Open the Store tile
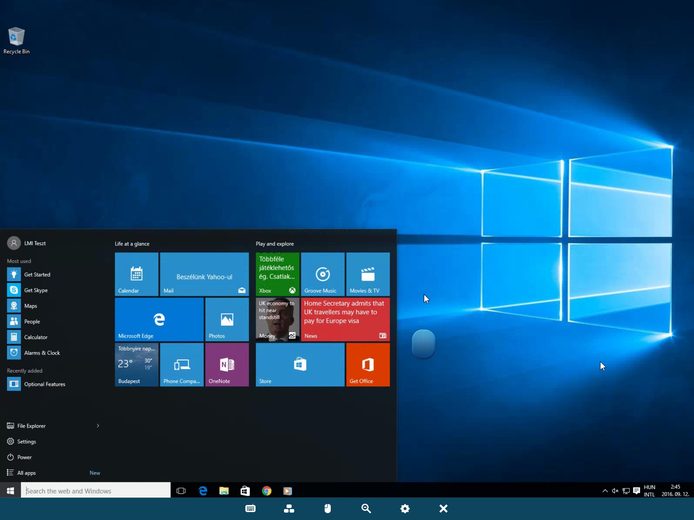The width and height of the screenshot is (694, 520). (300, 364)
